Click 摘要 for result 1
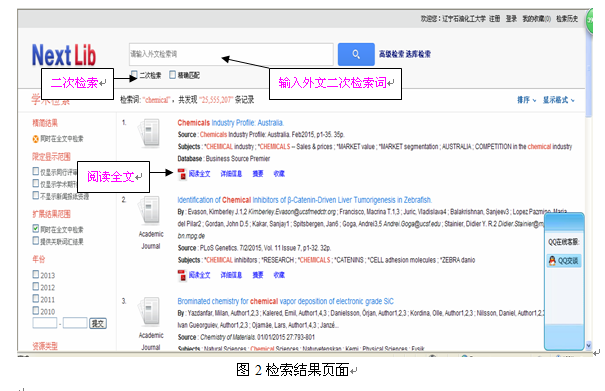The image size is (605, 391). 258,174
